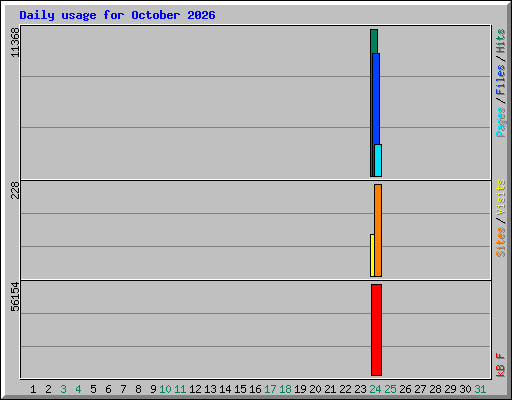Click day 2 on the x-axis

[x=48, y=389]
